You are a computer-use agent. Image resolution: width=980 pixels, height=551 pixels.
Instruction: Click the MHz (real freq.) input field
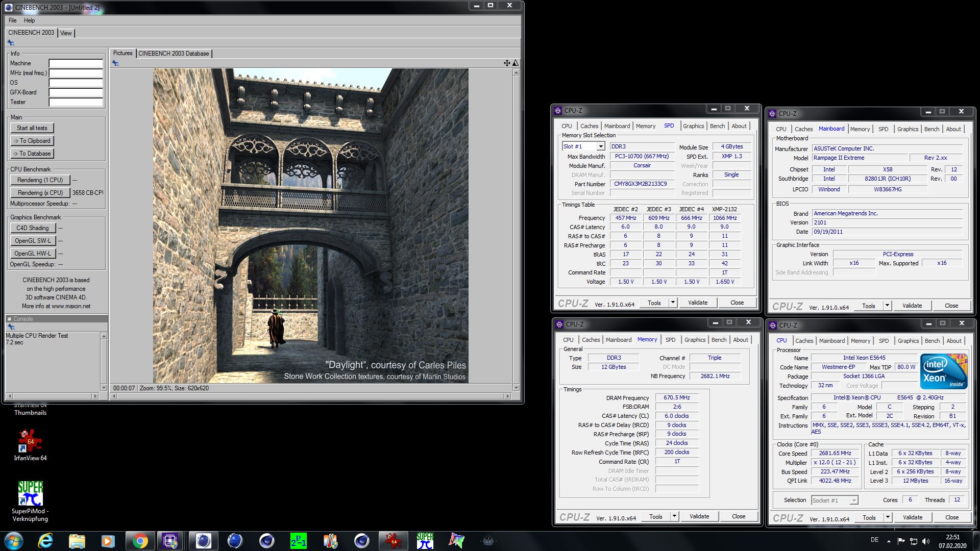tap(76, 73)
